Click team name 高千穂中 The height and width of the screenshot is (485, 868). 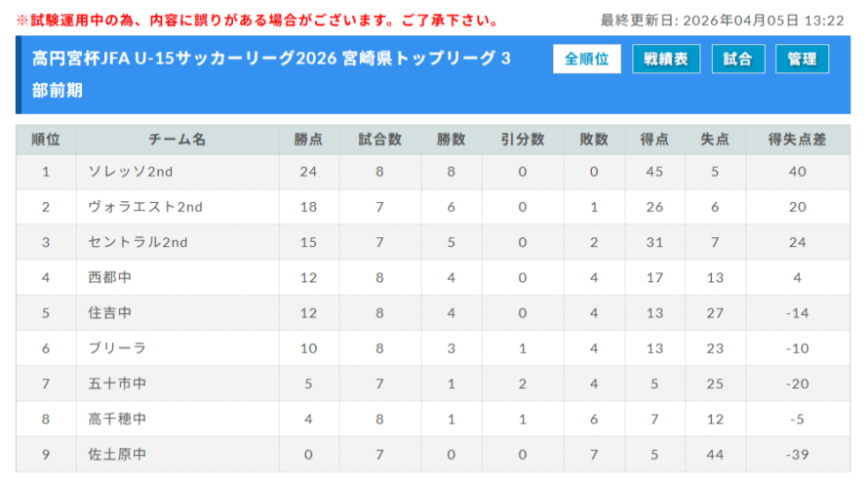tap(117, 419)
